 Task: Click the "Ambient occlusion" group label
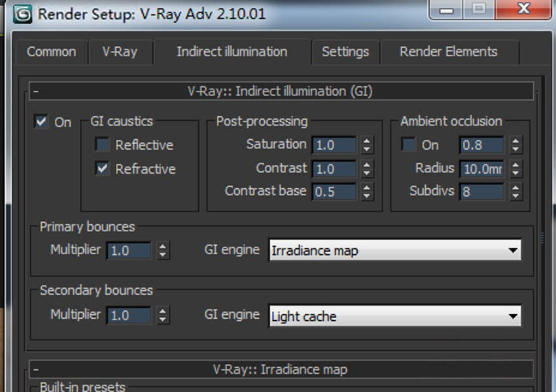click(x=451, y=122)
